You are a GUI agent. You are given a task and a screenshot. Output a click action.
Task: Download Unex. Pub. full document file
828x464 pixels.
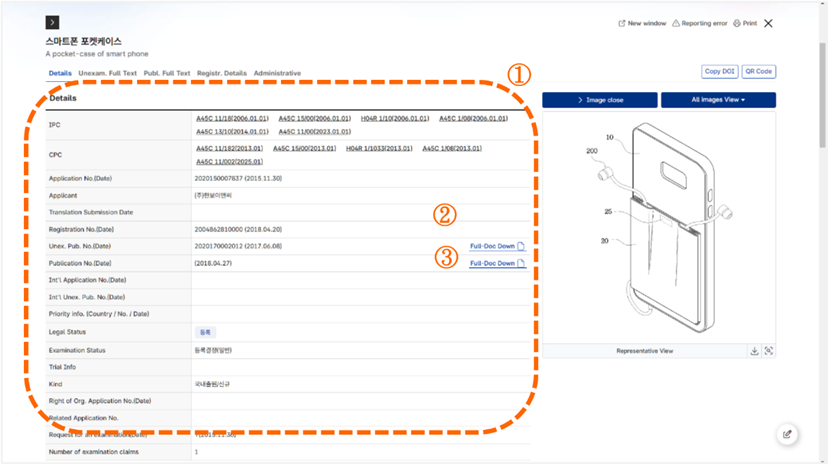point(497,246)
